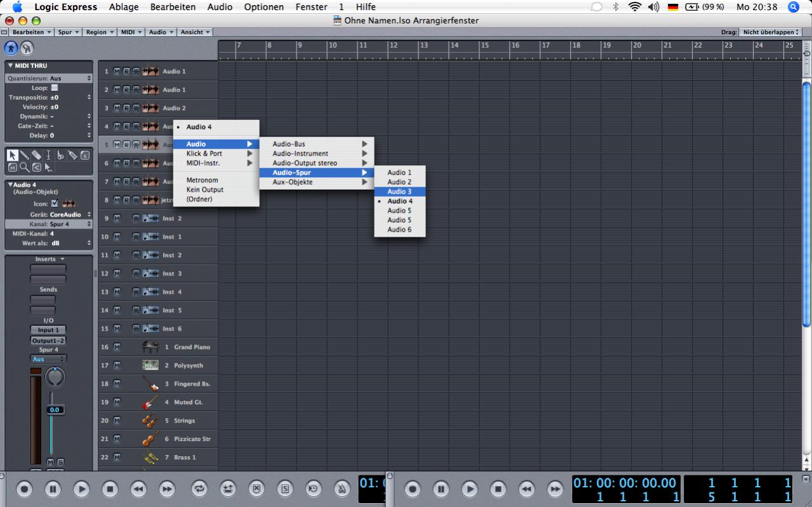
Task: Click the Grand Piano track icon
Action: (x=150, y=347)
